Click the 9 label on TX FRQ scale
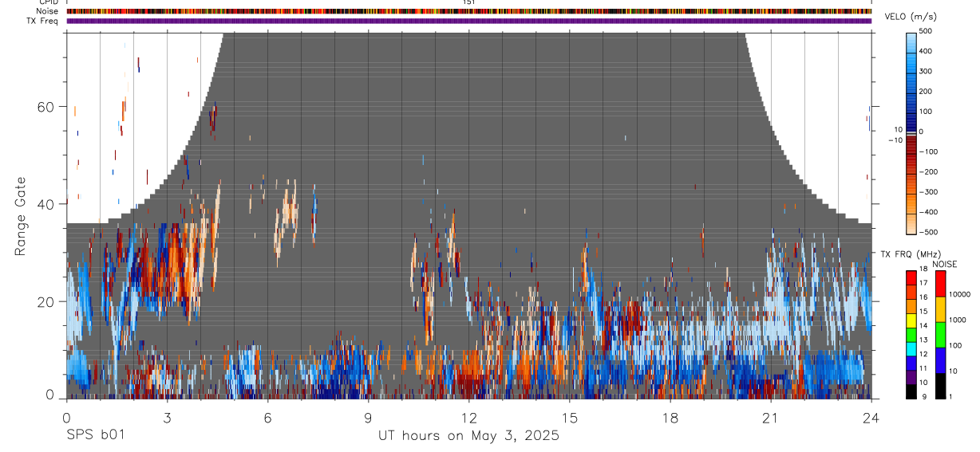The width and height of the screenshot is (980, 452). (x=925, y=396)
